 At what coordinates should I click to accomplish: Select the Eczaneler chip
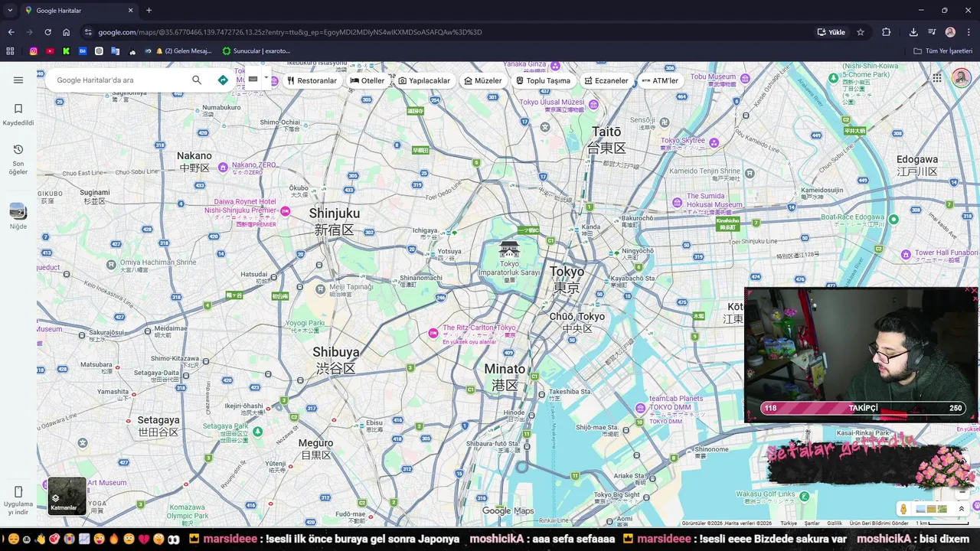(x=606, y=80)
